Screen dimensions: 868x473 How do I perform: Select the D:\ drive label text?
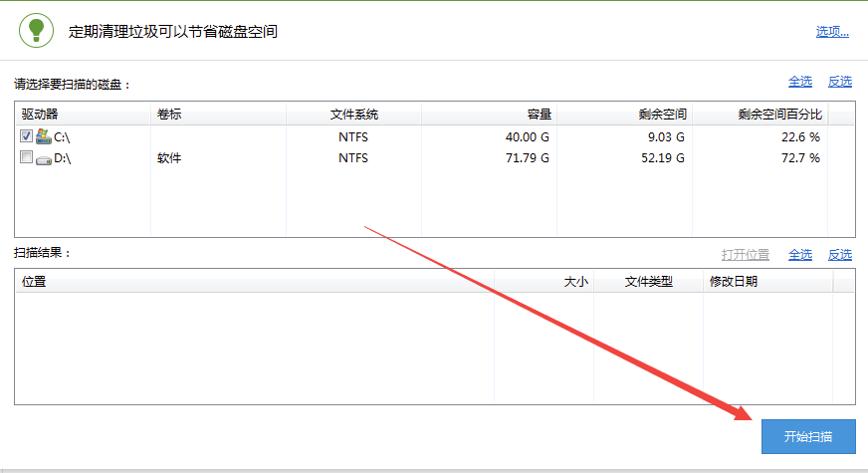click(x=63, y=158)
